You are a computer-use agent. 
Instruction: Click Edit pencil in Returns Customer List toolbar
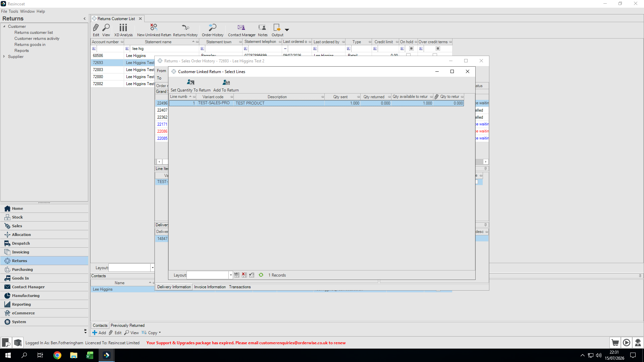(96, 27)
